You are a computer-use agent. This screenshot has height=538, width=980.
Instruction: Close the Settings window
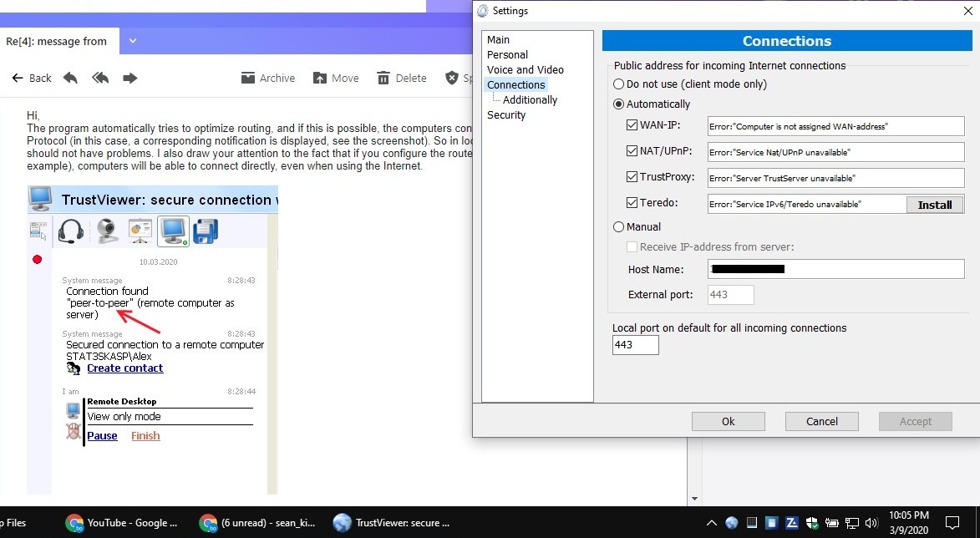click(x=968, y=11)
